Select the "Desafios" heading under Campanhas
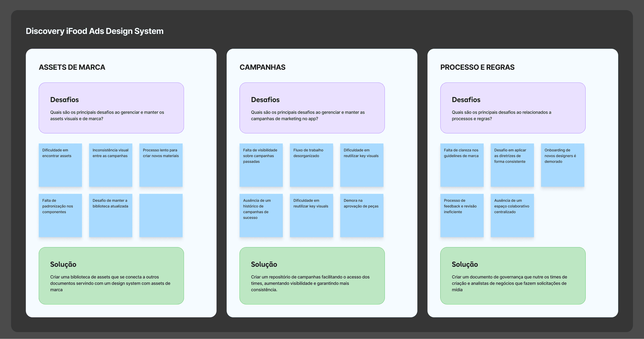Viewport: 644px width, 339px height. point(265,100)
